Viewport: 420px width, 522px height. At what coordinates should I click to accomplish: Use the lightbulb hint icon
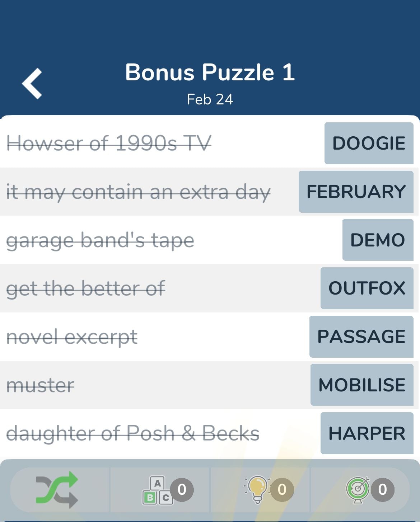[x=257, y=490]
